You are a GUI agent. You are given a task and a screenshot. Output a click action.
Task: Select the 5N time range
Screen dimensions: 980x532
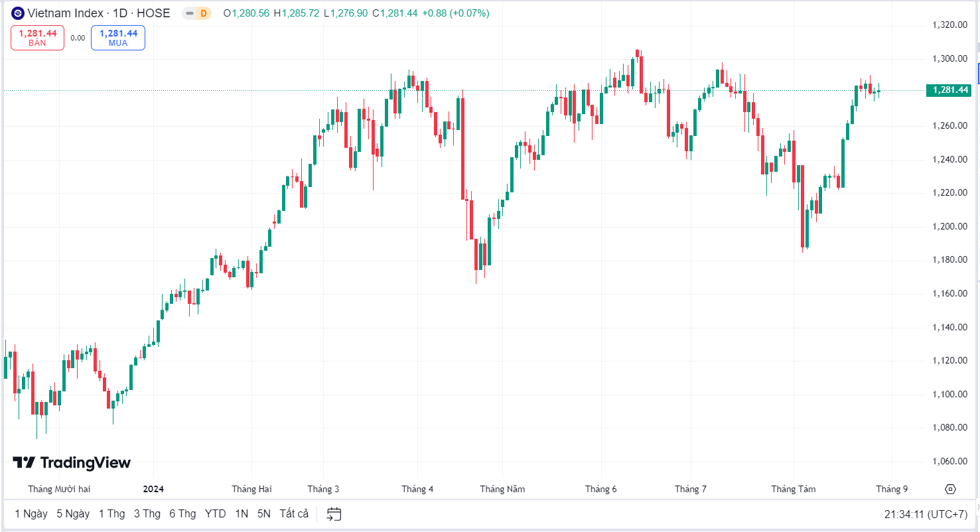click(264, 513)
